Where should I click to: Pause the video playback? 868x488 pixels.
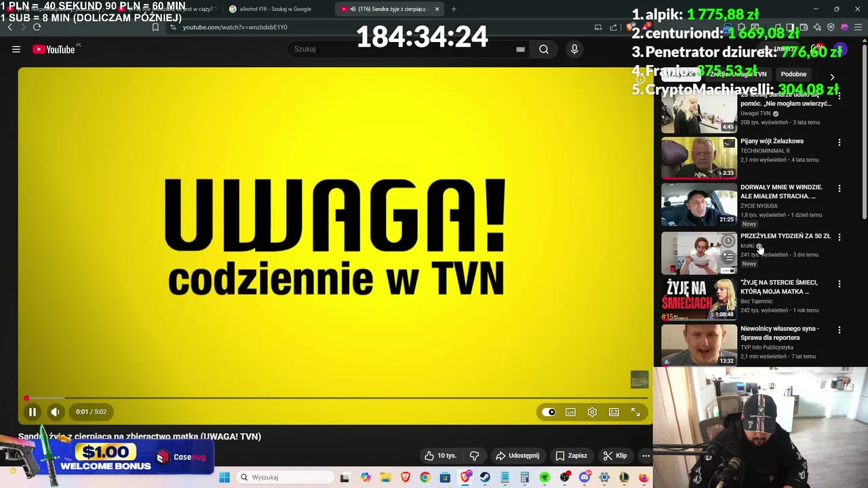[x=32, y=411]
